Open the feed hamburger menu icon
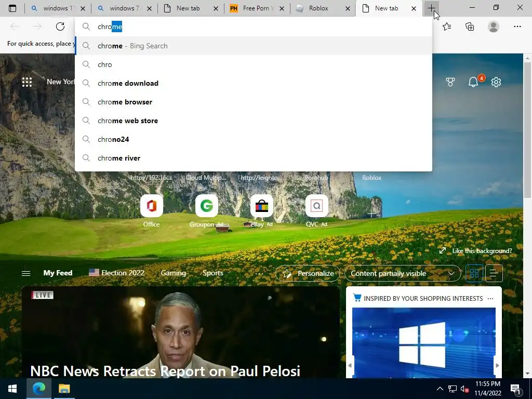532x399 pixels. click(26, 273)
